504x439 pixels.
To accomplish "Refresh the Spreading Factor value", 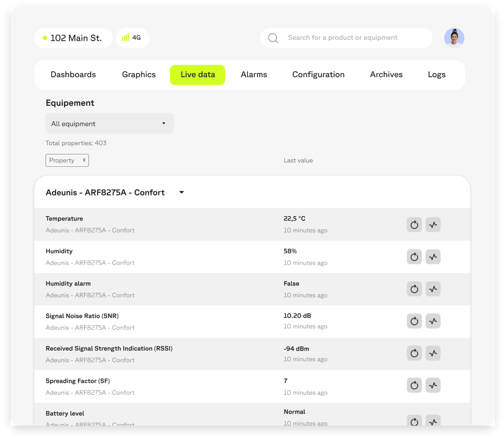I will coord(414,385).
